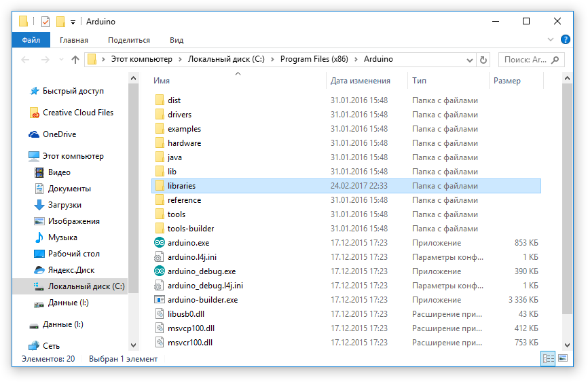Select the java folder icon
Viewport: 588px width, 382px height.
pos(160,157)
